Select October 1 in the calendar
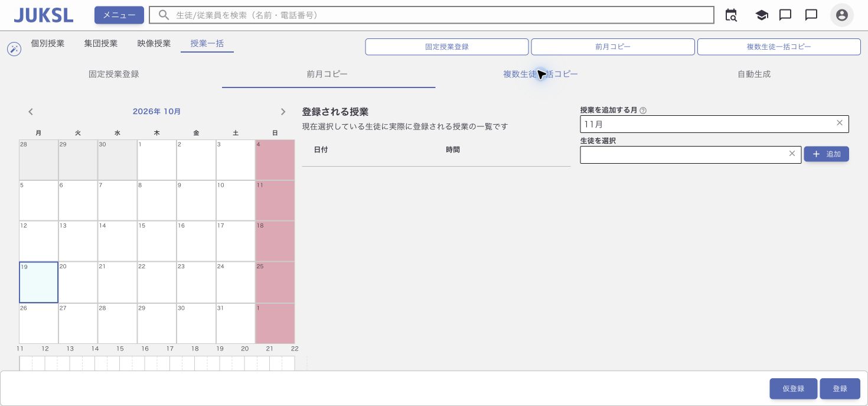The height and width of the screenshot is (406, 868). tap(156, 160)
